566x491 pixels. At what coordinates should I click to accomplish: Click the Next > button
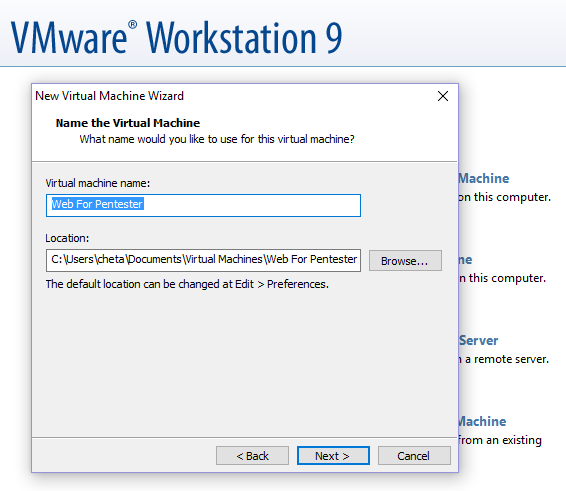click(333, 456)
